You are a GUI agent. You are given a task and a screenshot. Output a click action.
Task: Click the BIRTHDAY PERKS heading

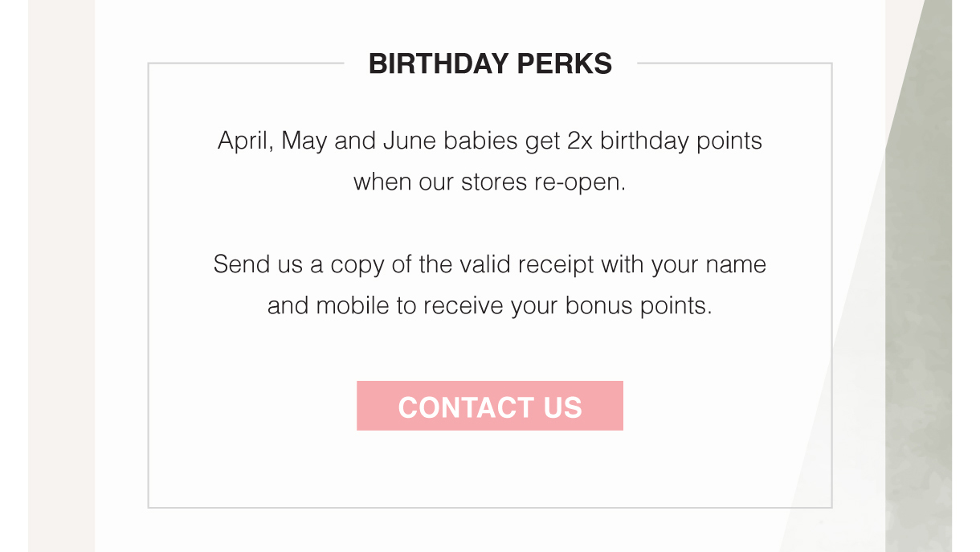coord(490,63)
